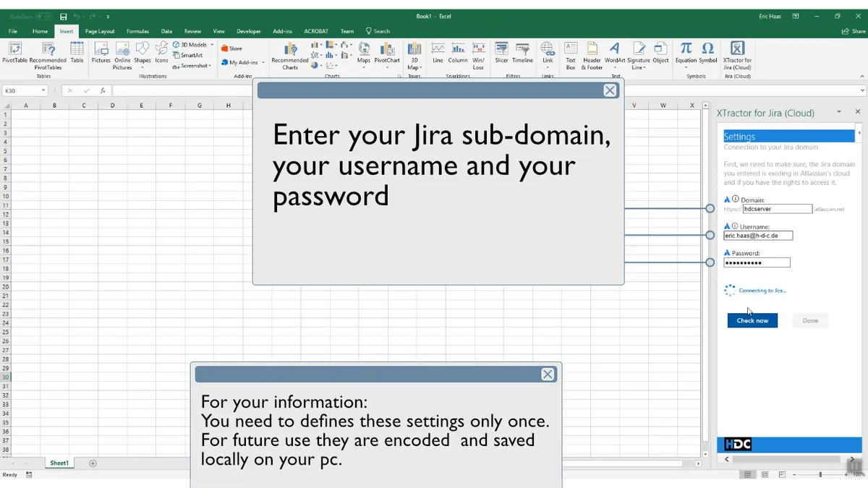Open Recommended PivotTables
The image size is (868, 488).
[48, 55]
